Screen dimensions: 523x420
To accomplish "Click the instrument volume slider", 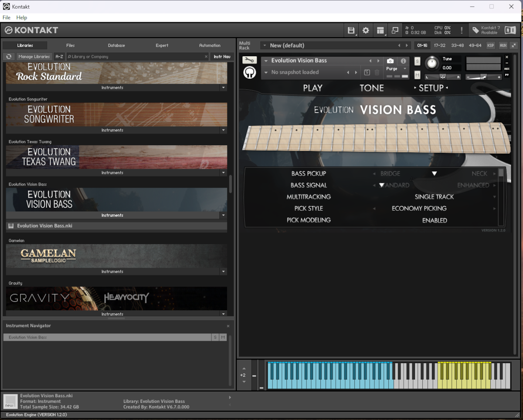I will (x=483, y=77).
